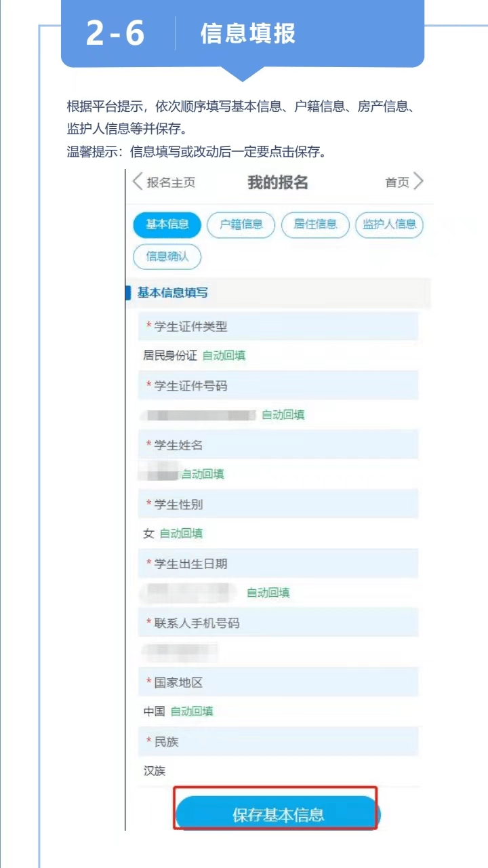Open the 首页 link
488x868 pixels.
tap(397, 182)
